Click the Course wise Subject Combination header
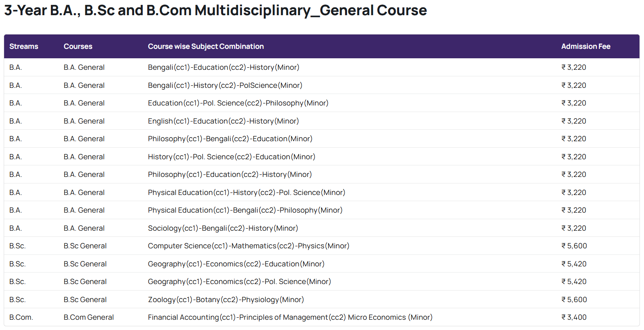Viewport: 644px width, 330px height. (206, 46)
